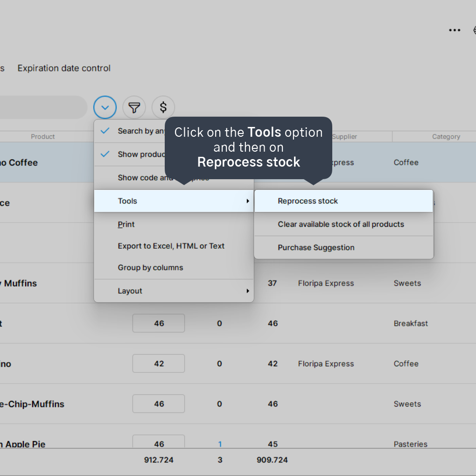
Task: Click the dollar sign price button
Action: [163, 107]
